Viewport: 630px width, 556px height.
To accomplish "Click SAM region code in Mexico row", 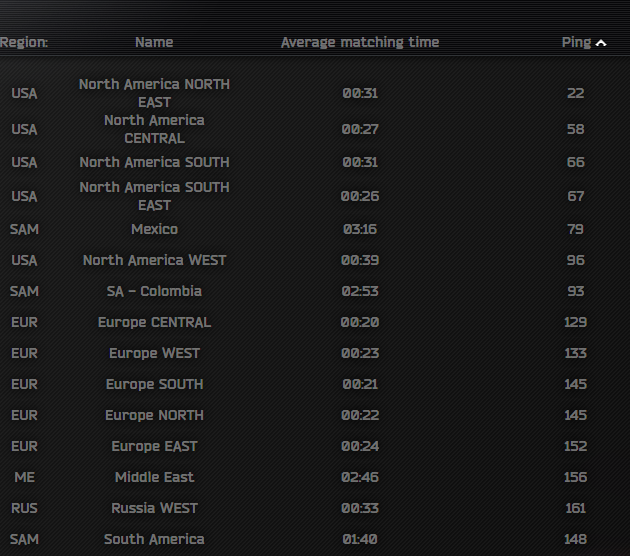I will [x=24, y=229].
